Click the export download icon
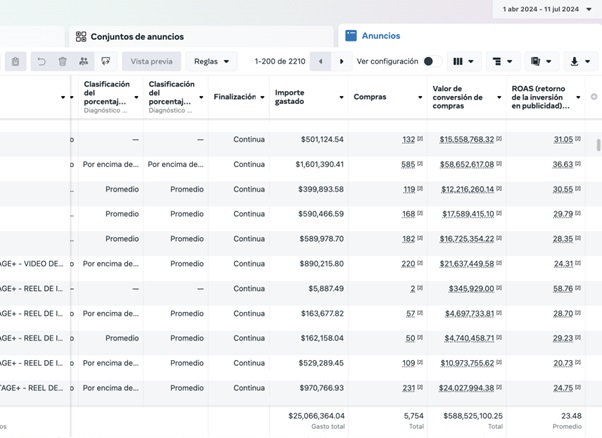The height and width of the screenshot is (438, 602). pyautogui.click(x=579, y=62)
